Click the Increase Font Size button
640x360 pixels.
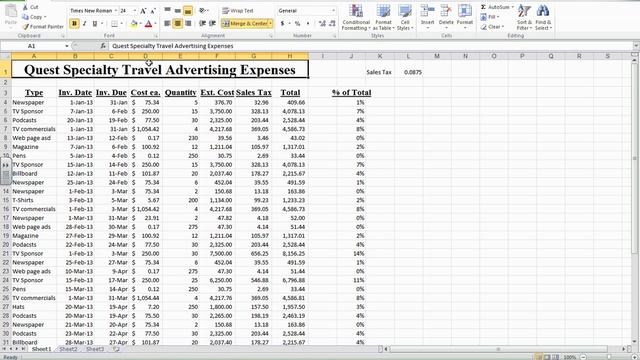pos(143,11)
